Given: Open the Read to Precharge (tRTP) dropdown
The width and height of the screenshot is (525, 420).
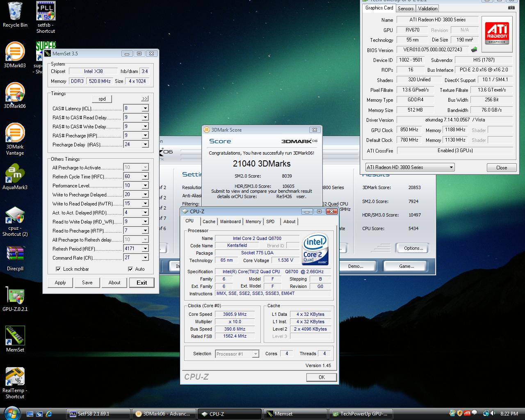Looking at the screenshot, I should [145, 231].
